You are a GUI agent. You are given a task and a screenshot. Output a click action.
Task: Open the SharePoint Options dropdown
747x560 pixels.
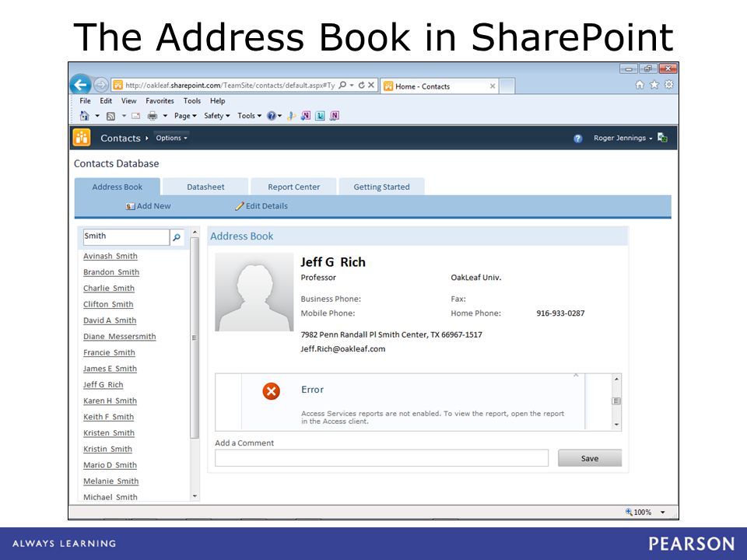[x=171, y=138]
